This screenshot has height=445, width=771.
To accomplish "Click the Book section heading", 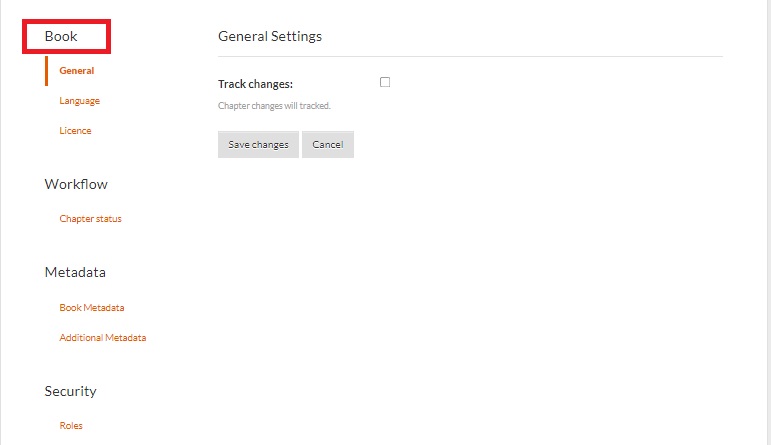I will (x=61, y=37).
